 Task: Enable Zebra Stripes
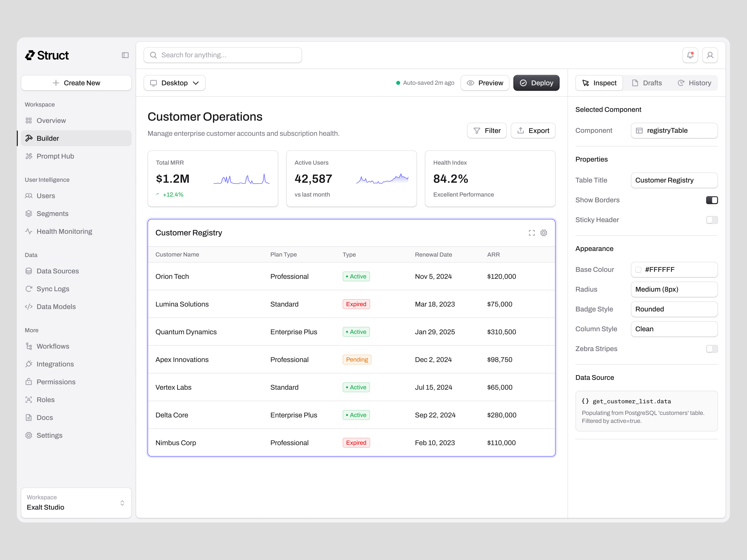coord(712,349)
